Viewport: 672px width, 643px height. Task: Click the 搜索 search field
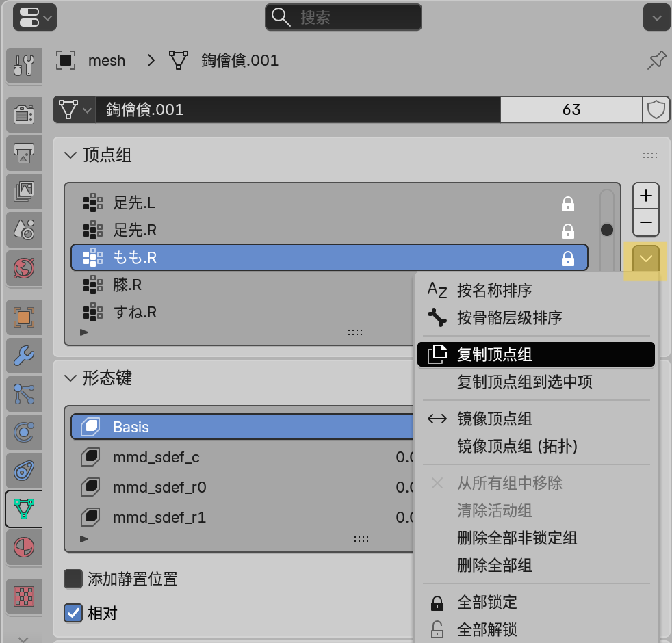(344, 17)
